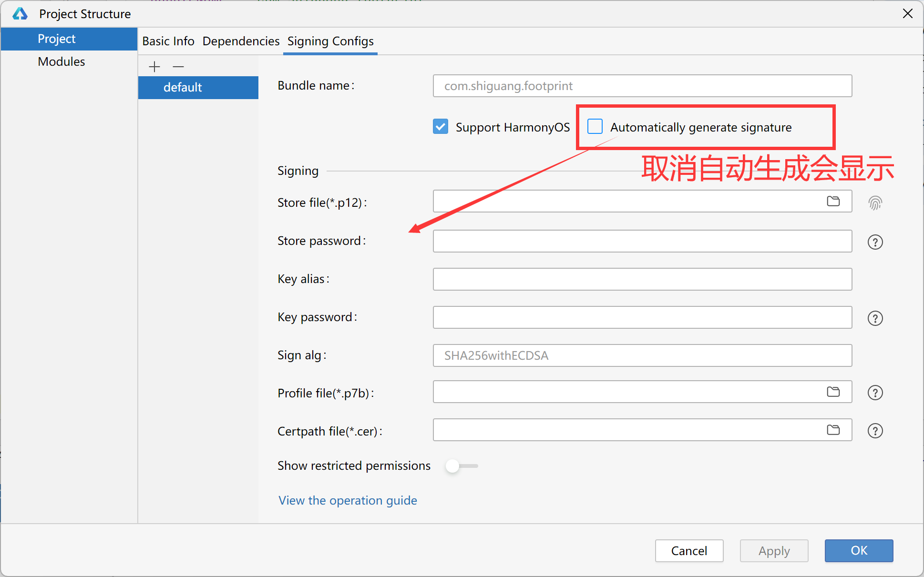The width and height of the screenshot is (924, 577).
Task: Browse for Certpath file with folder icon
Action: pyautogui.click(x=833, y=430)
